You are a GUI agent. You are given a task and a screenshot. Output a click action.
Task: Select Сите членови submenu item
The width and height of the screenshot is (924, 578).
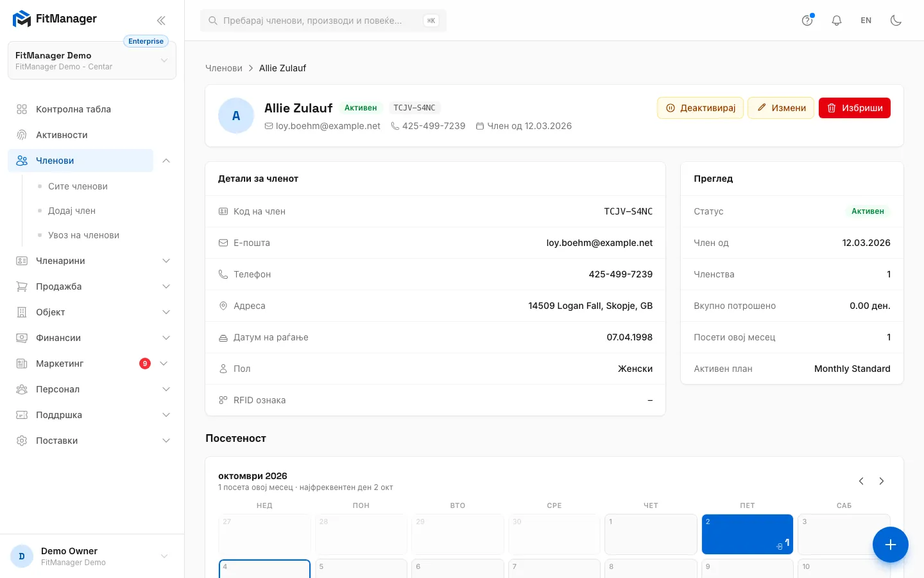coord(78,186)
